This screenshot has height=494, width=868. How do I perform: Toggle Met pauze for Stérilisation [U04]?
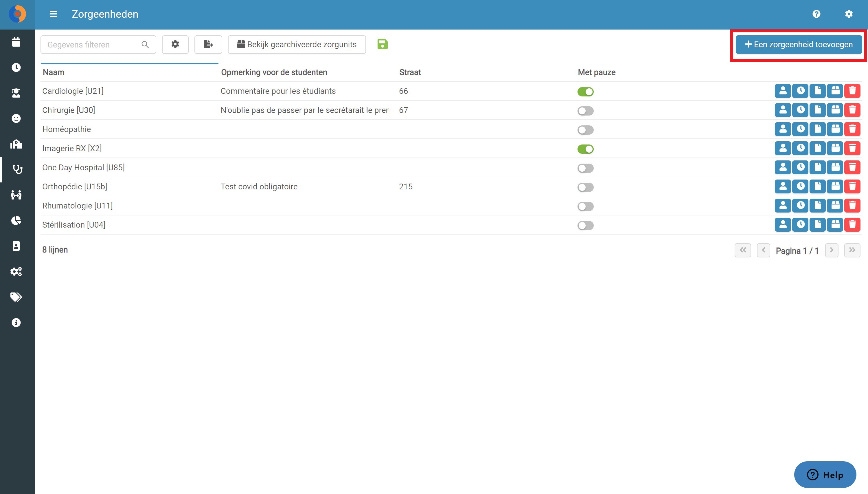click(x=585, y=226)
